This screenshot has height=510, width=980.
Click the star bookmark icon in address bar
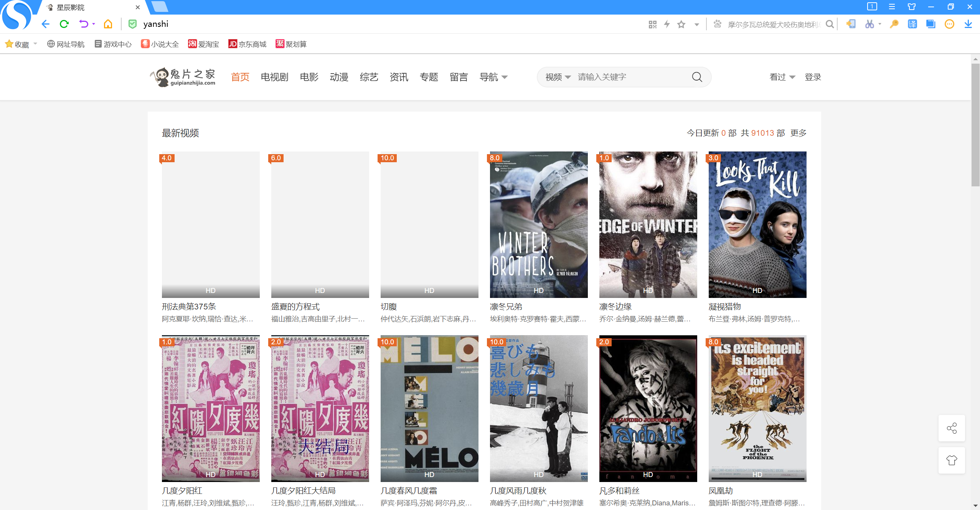681,25
